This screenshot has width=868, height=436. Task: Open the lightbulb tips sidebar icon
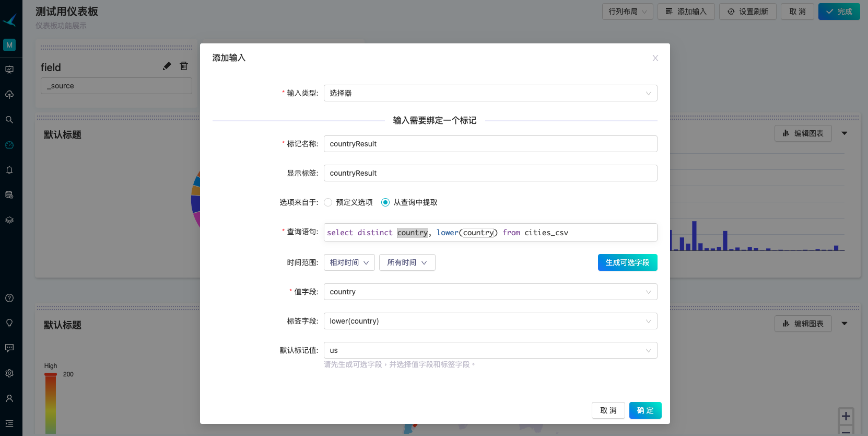coord(9,323)
